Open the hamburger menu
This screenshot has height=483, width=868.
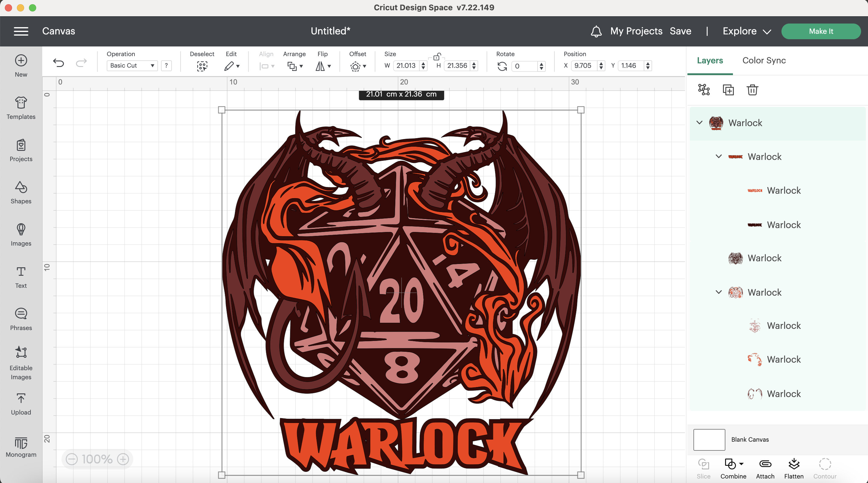(21, 31)
